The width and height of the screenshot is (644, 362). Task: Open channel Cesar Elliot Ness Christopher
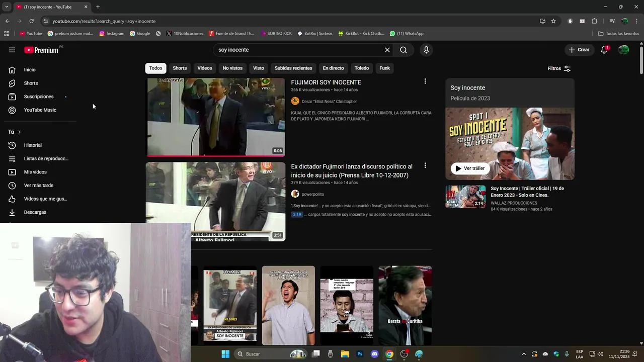click(329, 102)
